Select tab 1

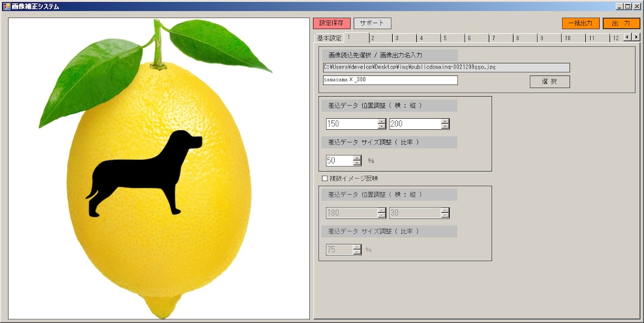tap(356, 37)
